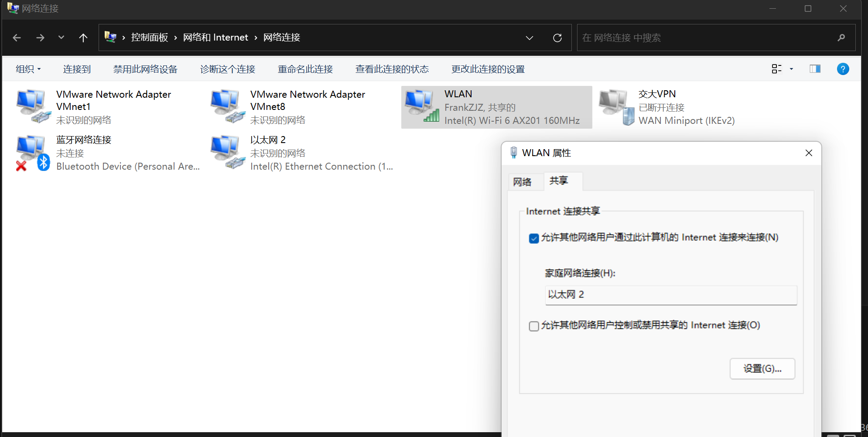Focus the 在 网络连接 中搜索 search box
868x437 pixels.
pos(707,38)
